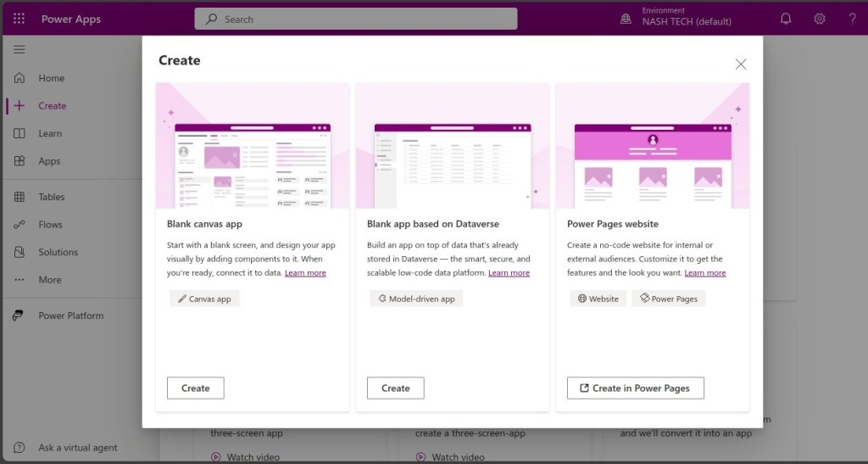
Task: Open the settings gear
Action: [820, 19]
